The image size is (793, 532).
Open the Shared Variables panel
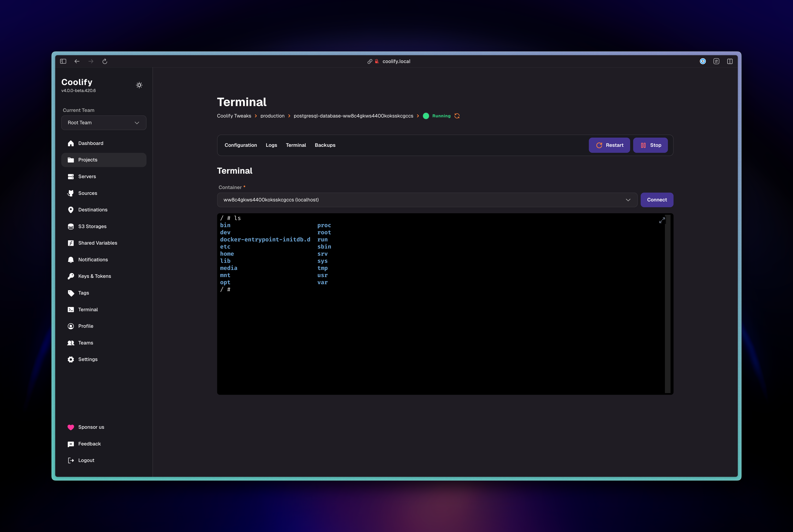[71, 243]
